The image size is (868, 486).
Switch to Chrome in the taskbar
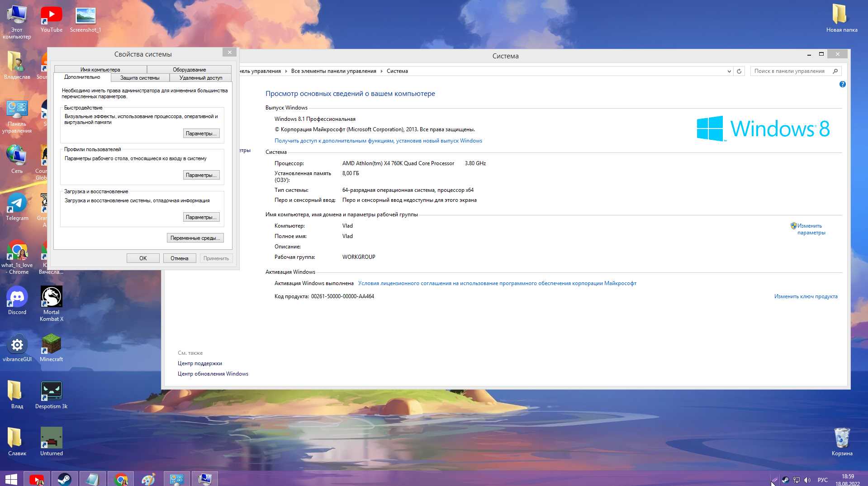point(121,479)
